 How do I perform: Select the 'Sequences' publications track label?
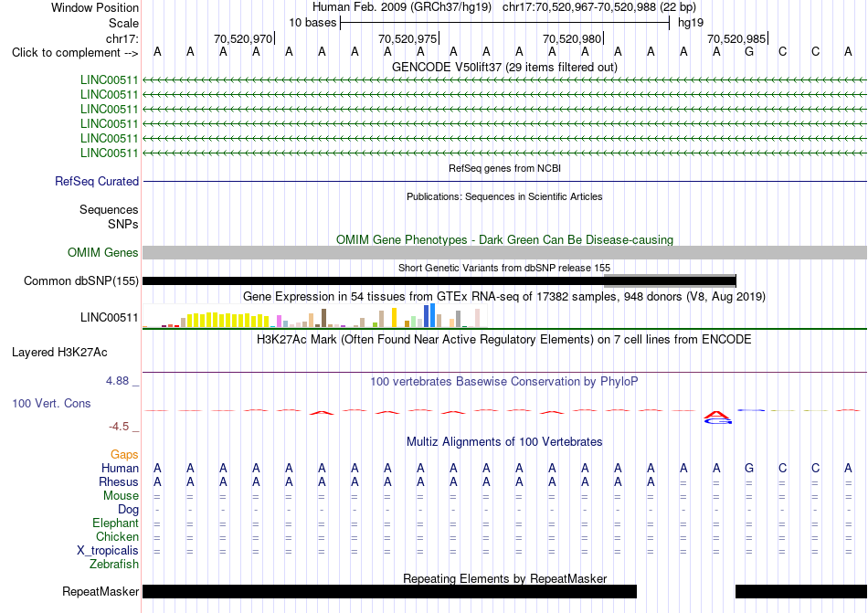click(x=109, y=210)
